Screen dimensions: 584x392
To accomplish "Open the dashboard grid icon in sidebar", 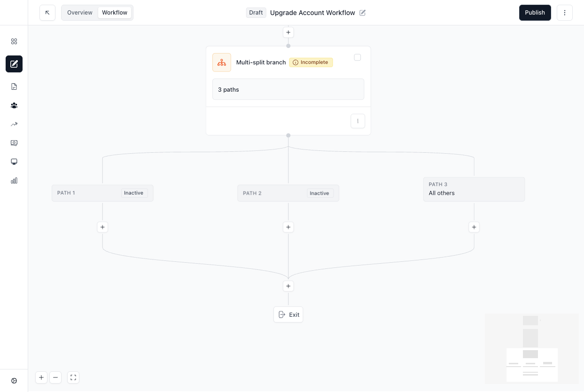I will click(14, 41).
